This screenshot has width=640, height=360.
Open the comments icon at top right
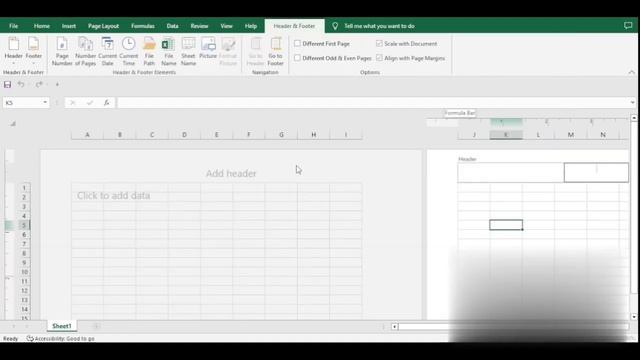(x=628, y=26)
